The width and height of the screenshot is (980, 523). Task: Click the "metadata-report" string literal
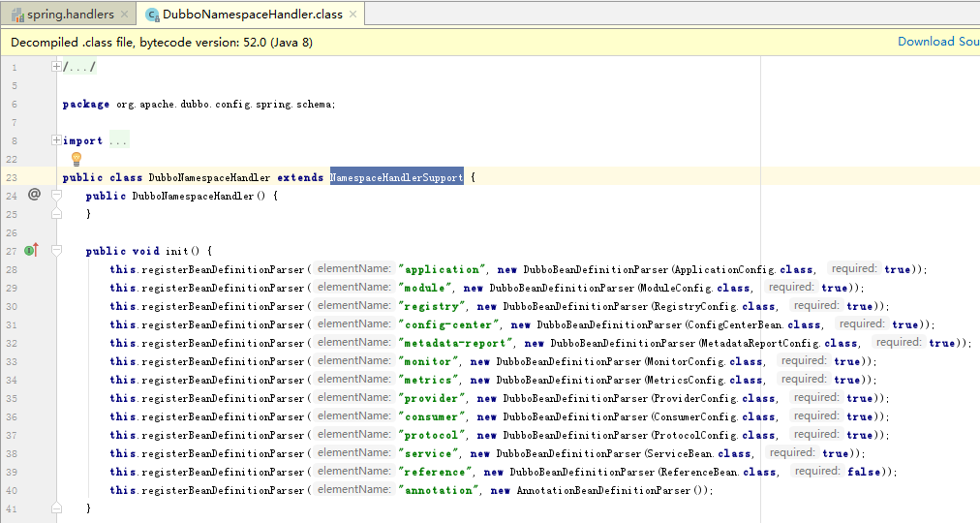(x=456, y=343)
